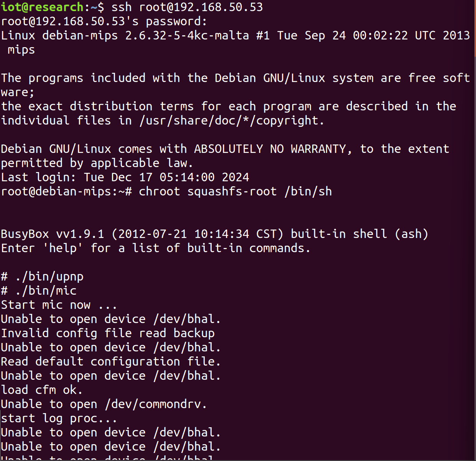This screenshot has width=476, height=461.
Task: Click the ssh root@192.168.50.53 command text
Action: 187,7
